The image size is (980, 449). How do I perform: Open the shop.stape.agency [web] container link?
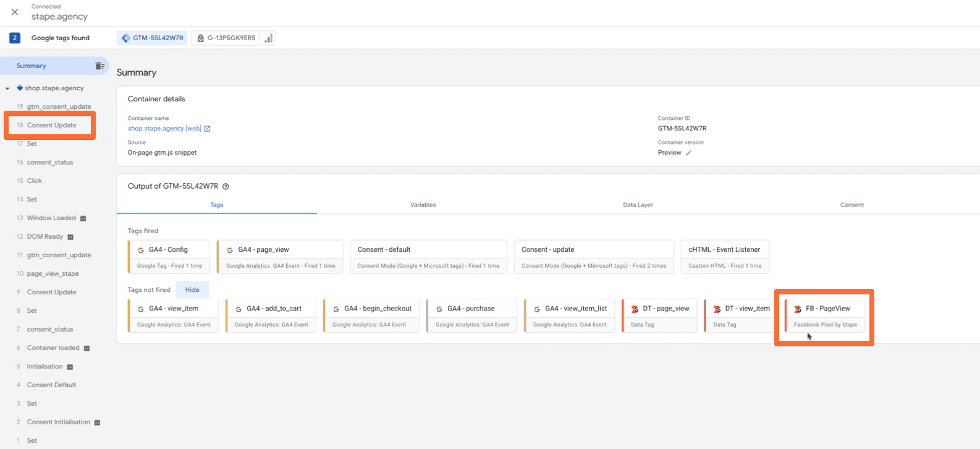point(164,129)
